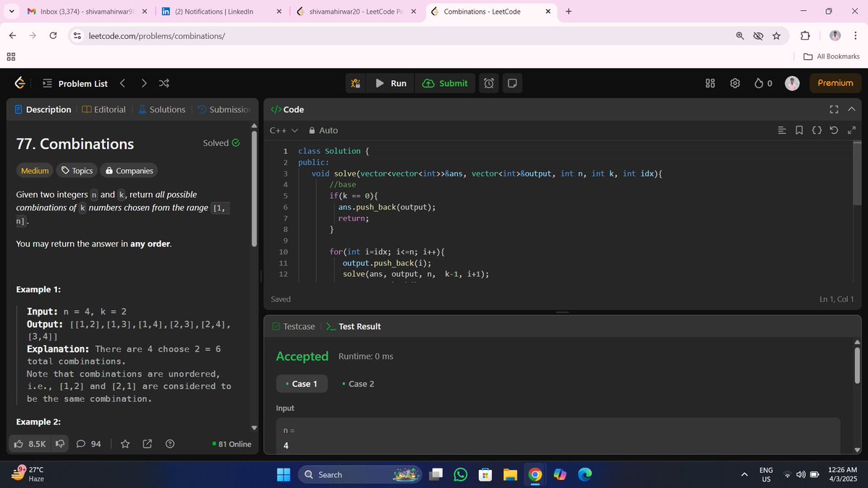Open WhatsApp from the taskbar

461,474
